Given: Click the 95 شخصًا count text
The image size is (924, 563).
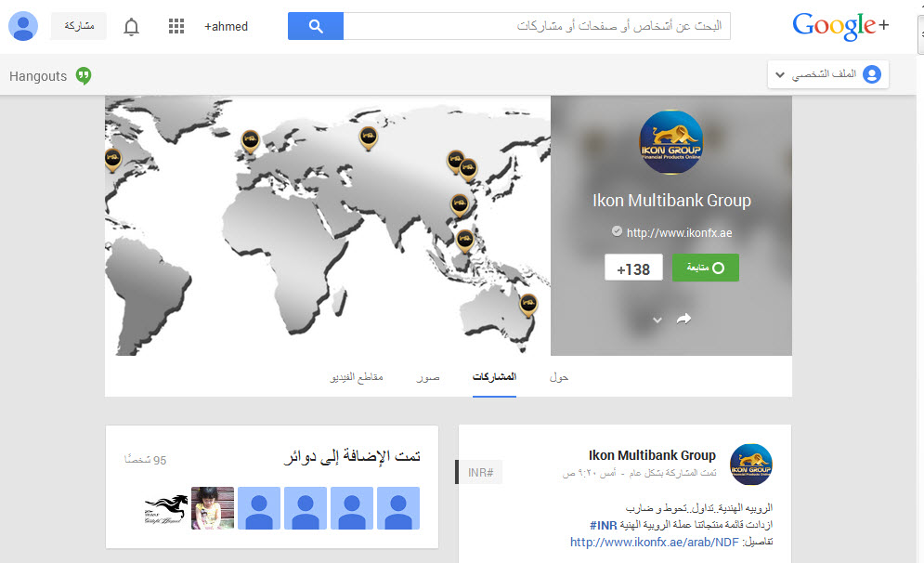Looking at the screenshot, I should 146,460.
